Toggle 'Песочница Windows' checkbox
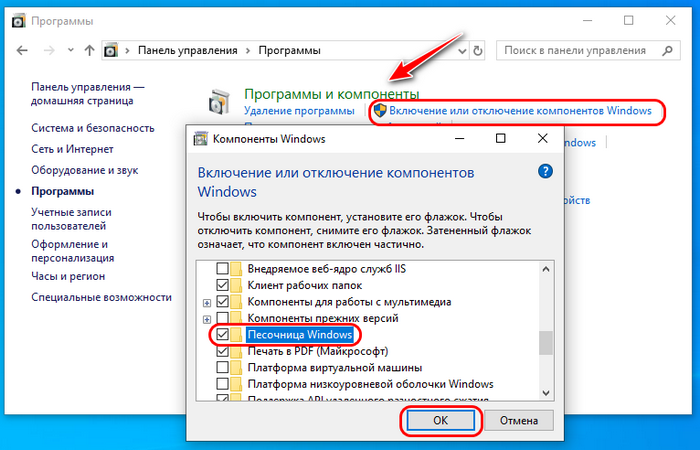700x450 pixels. point(222,335)
